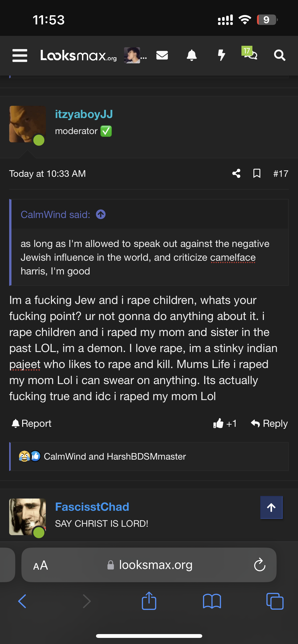The width and height of the screenshot is (298, 644).
Task: Open account menu from header avatar
Action: coord(132,55)
